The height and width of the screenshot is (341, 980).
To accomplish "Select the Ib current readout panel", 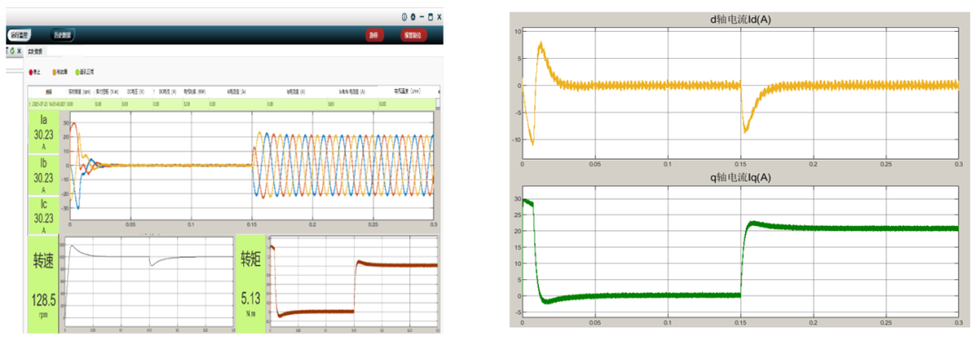I will [x=44, y=175].
